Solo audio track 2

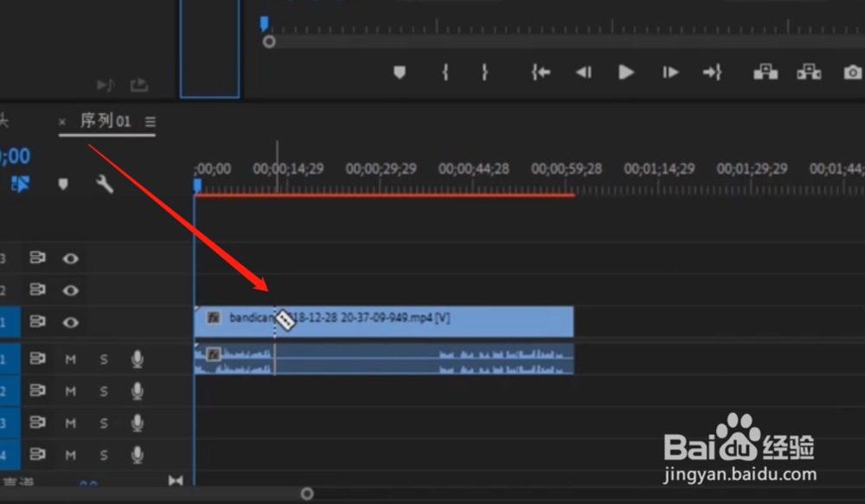point(104,392)
